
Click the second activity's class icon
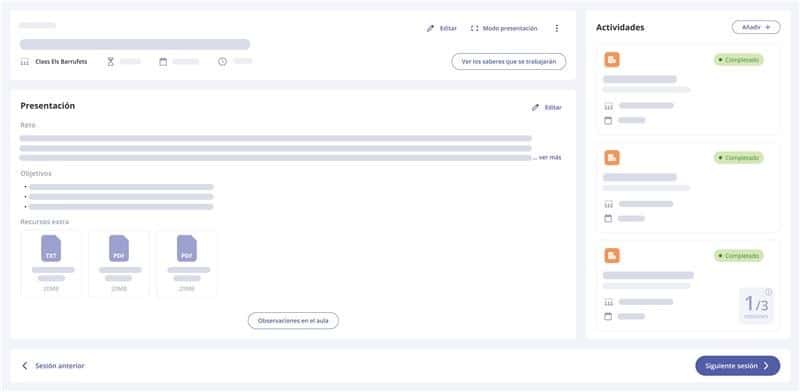tap(608, 204)
